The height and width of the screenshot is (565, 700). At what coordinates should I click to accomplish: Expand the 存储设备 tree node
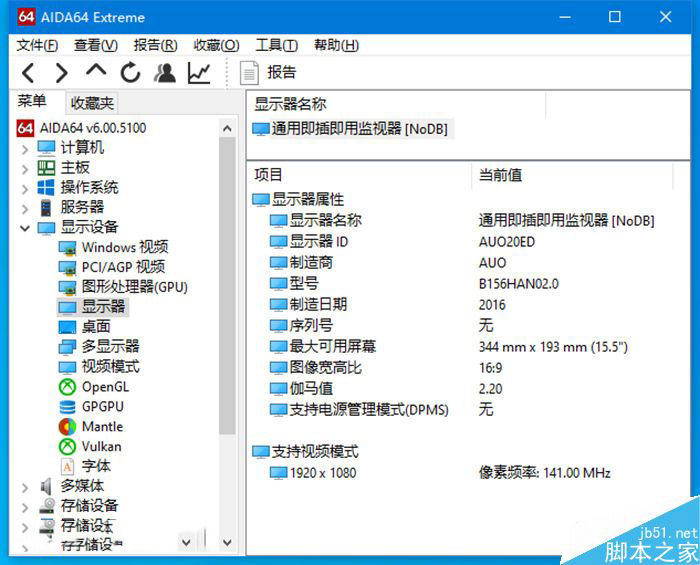(25, 507)
